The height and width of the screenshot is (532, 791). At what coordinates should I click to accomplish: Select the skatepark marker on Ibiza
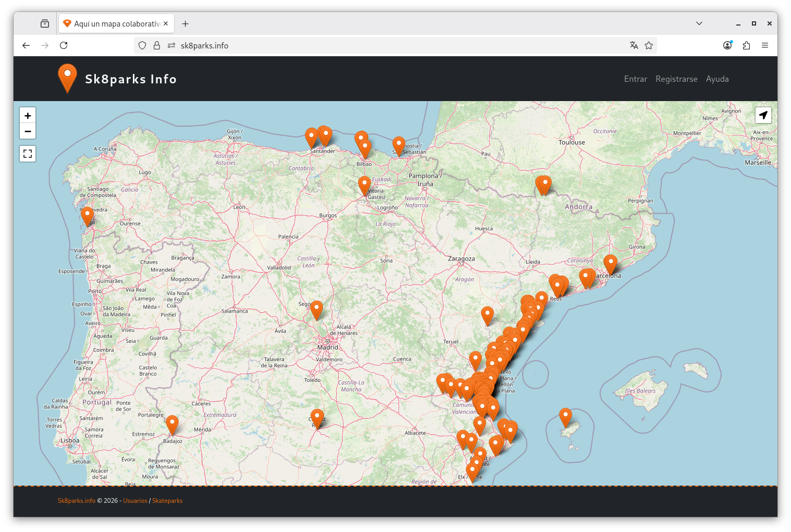coord(565,417)
